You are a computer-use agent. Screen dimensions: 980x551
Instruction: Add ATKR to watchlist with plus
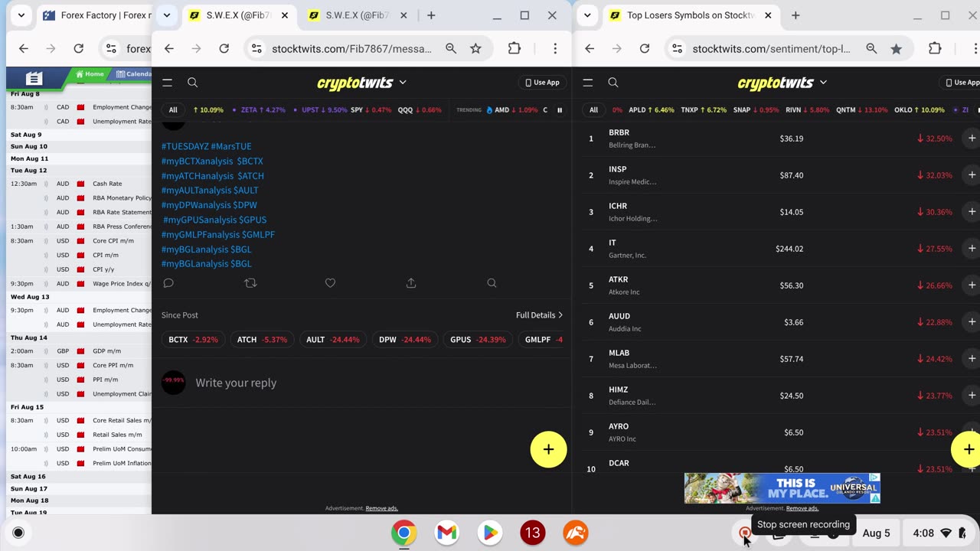[x=972, y=285]
